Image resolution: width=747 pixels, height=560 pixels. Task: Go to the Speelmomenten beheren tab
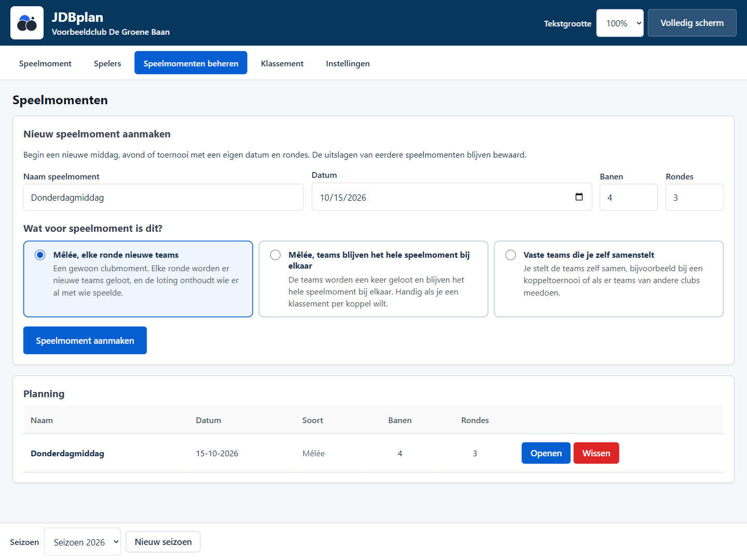pyautogui.click(x=191, y=63)
